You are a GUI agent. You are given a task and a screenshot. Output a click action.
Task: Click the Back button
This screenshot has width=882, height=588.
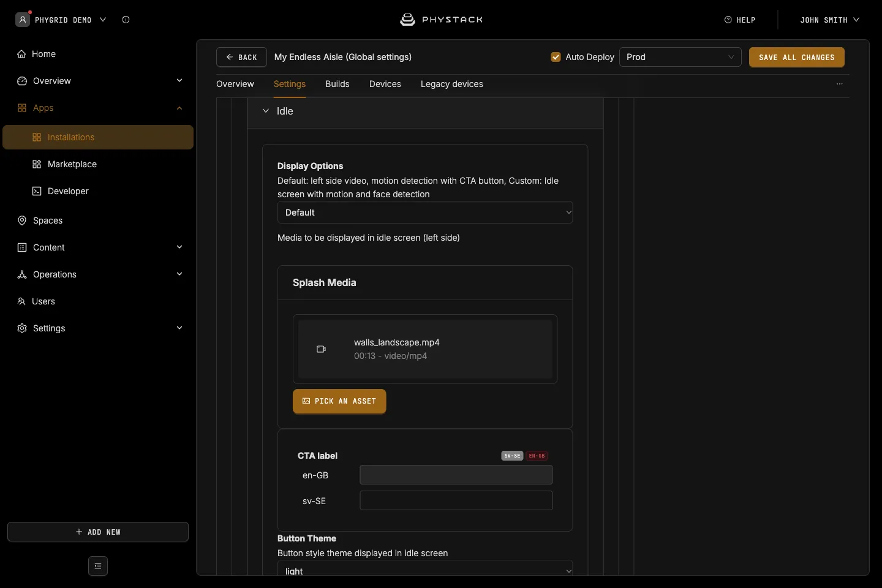click(x=241, y=57)
